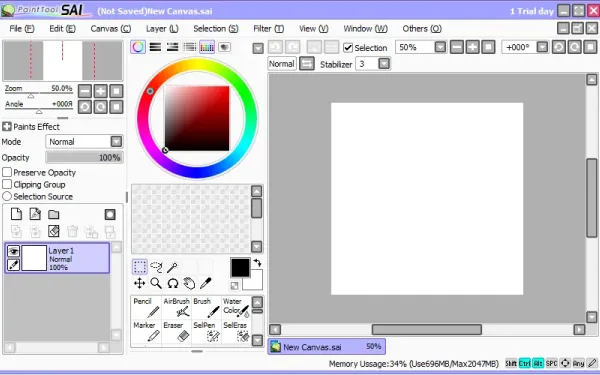Screen dimensions: 600x375
Task: Select the Zoom magnifier tool
Action: [x=156, y=283]
